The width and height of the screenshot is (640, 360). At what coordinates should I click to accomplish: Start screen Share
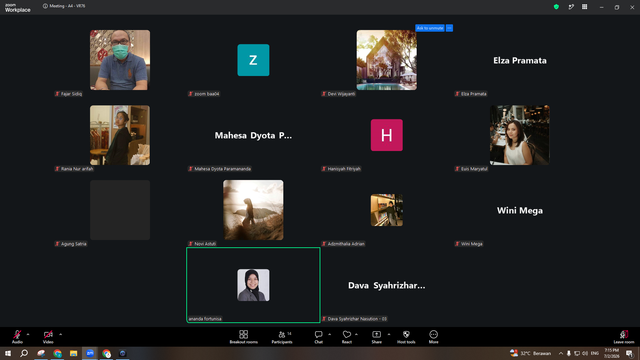coord(376,337)
